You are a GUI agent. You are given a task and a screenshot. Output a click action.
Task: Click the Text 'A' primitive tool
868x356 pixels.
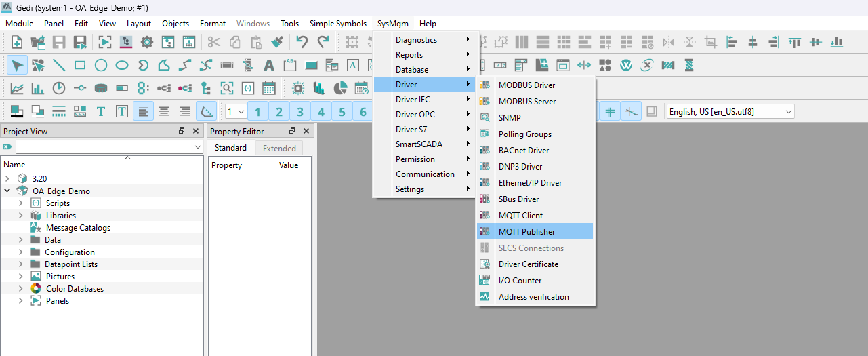coord(269,65)
